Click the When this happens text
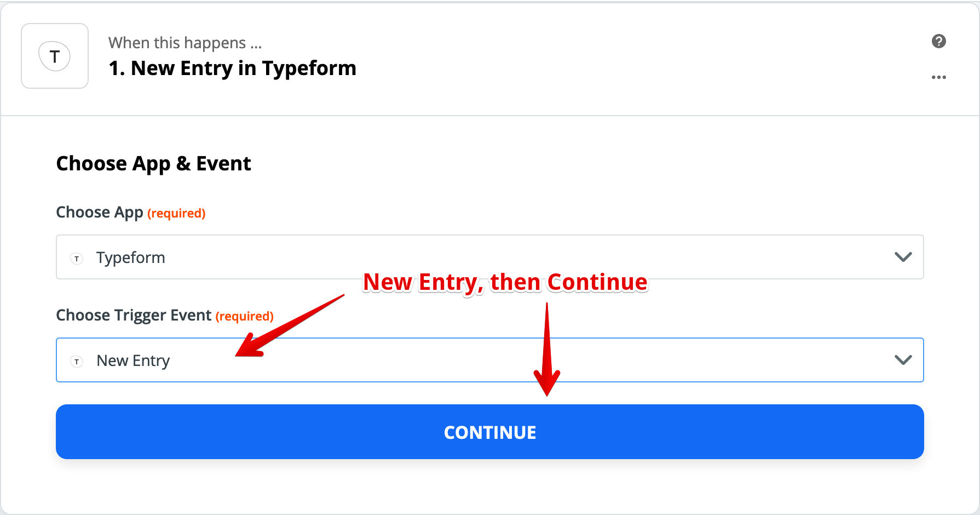The height and width of the screenshot is (515, 980). pos(185,43)
